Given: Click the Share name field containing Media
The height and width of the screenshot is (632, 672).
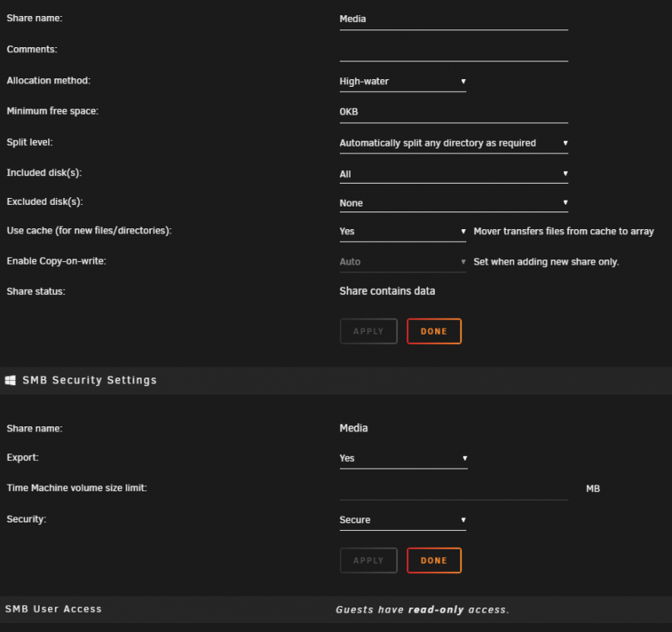Looking at the screenshot, I should [454, 19].
